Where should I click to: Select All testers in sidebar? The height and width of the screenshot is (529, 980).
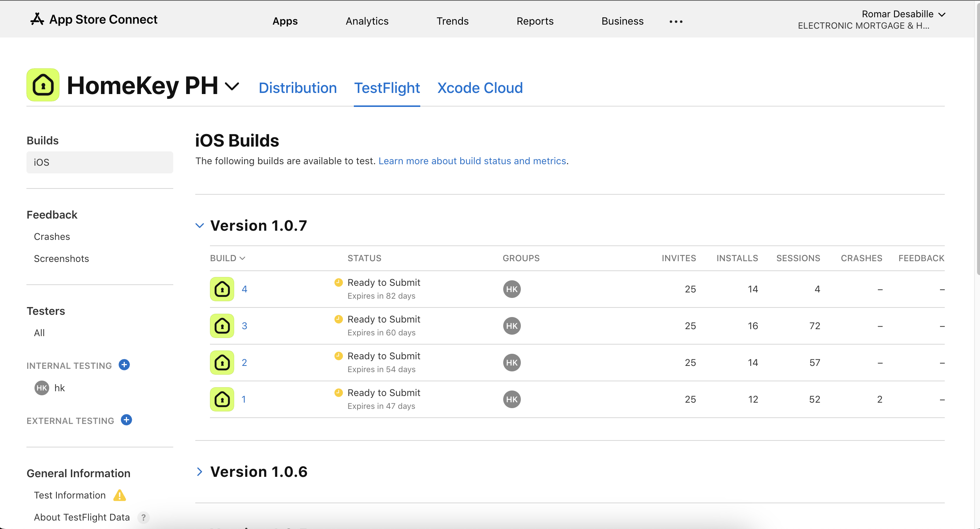pos(39,333)
